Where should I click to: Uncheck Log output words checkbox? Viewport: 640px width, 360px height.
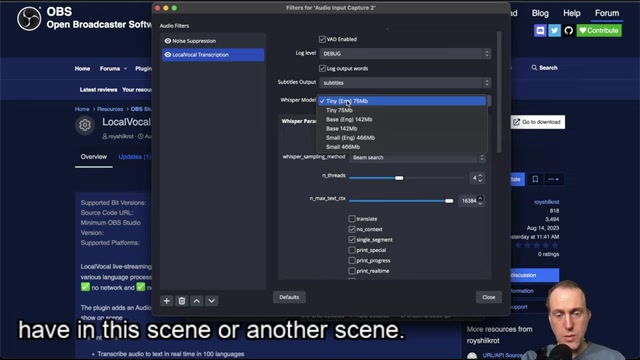322,69
